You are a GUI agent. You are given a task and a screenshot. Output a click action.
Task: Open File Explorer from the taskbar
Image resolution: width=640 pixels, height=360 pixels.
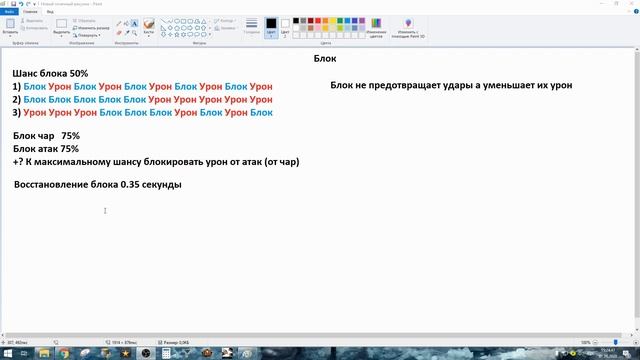click(x=44, y=353)
